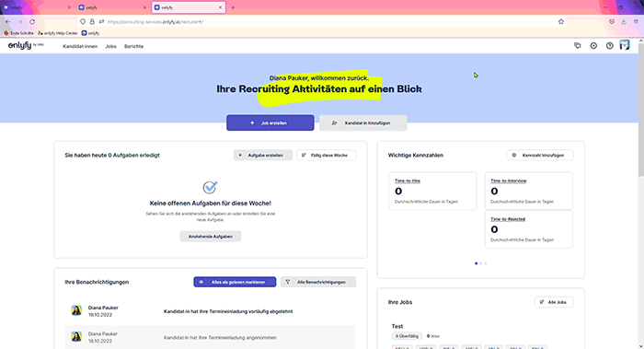This screenshot has width=644, height=349.
Task: Open the onlyfy bookmark in bookmarks bar
Action: click(90, 33)
